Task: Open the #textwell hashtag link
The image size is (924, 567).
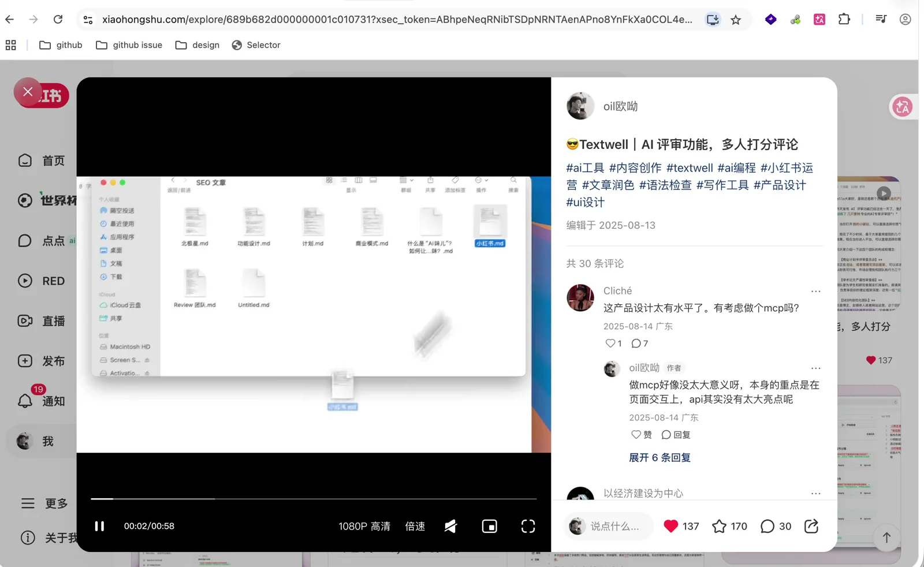Action: pos(690,168)
